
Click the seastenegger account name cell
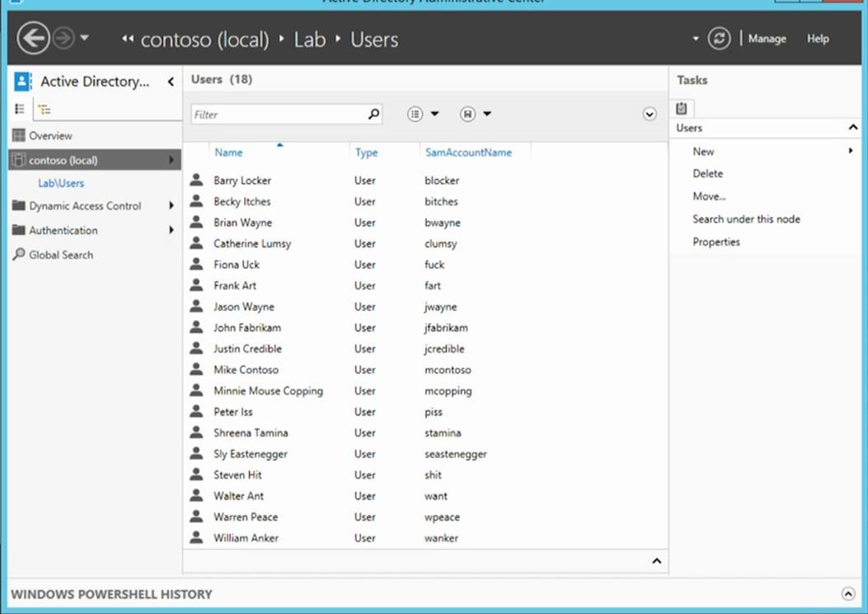(455, 454)
